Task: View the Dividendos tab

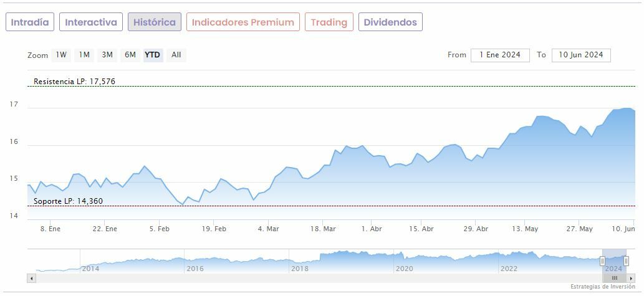Action: pos(390,22)
